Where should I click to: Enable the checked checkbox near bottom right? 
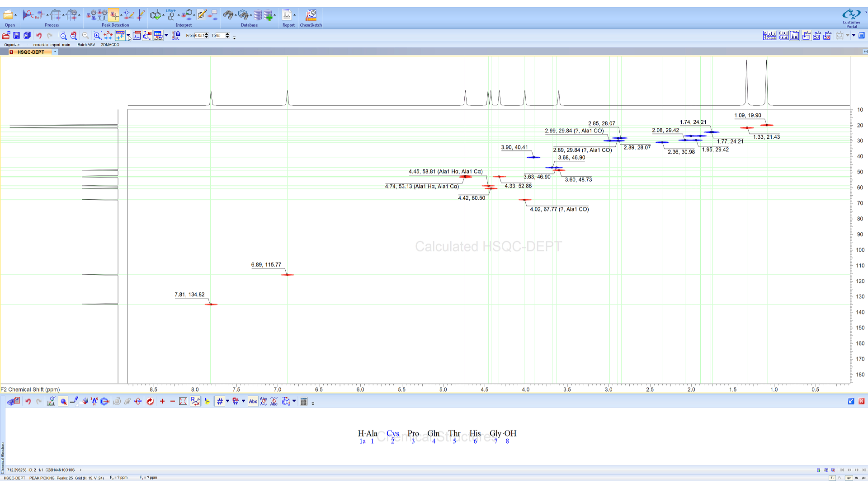(851, 401)
